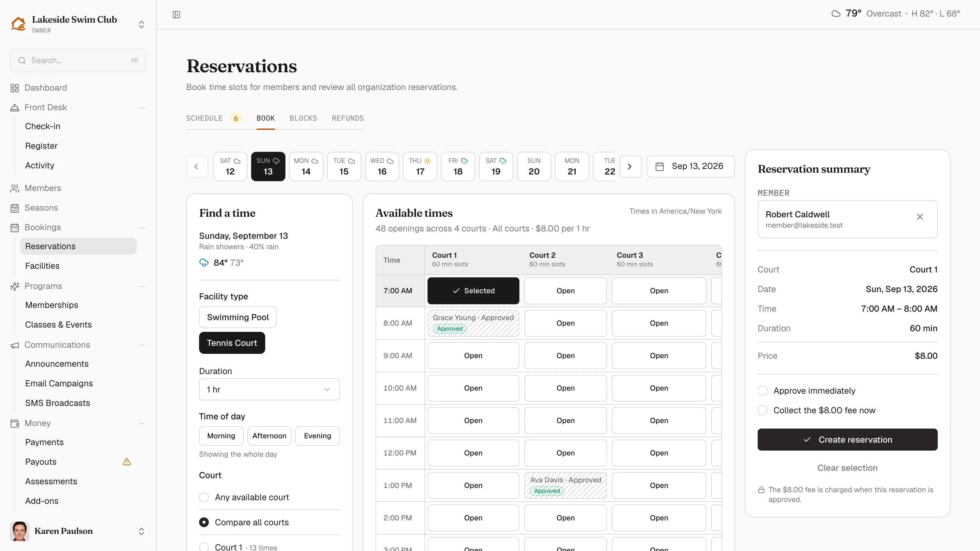Select Compare all courts radio option
The image size is (980, 551).
[x=204, y=522]
